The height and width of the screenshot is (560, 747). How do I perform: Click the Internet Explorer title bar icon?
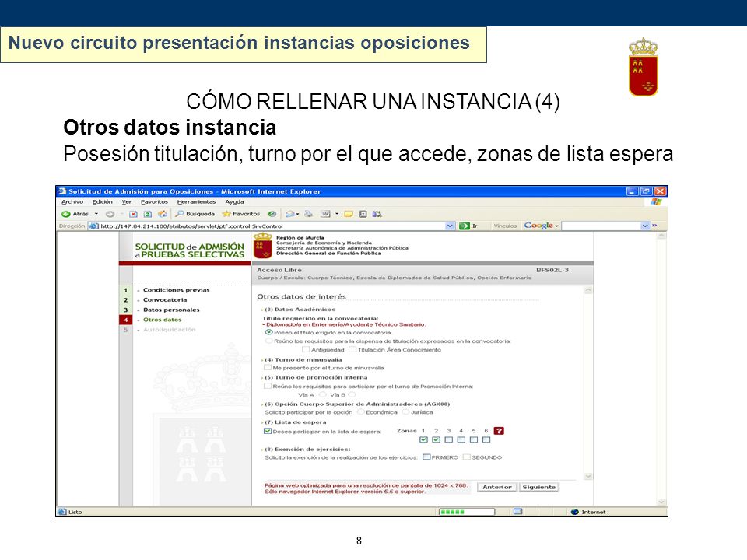pos(62,191)
